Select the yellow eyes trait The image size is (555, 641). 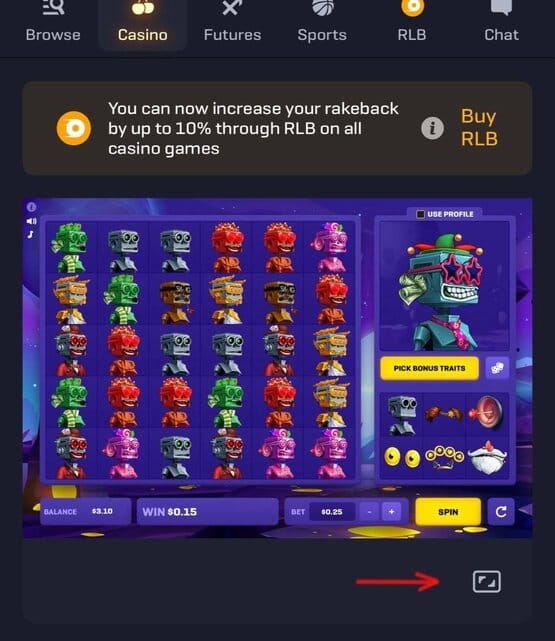coord(402,457)
